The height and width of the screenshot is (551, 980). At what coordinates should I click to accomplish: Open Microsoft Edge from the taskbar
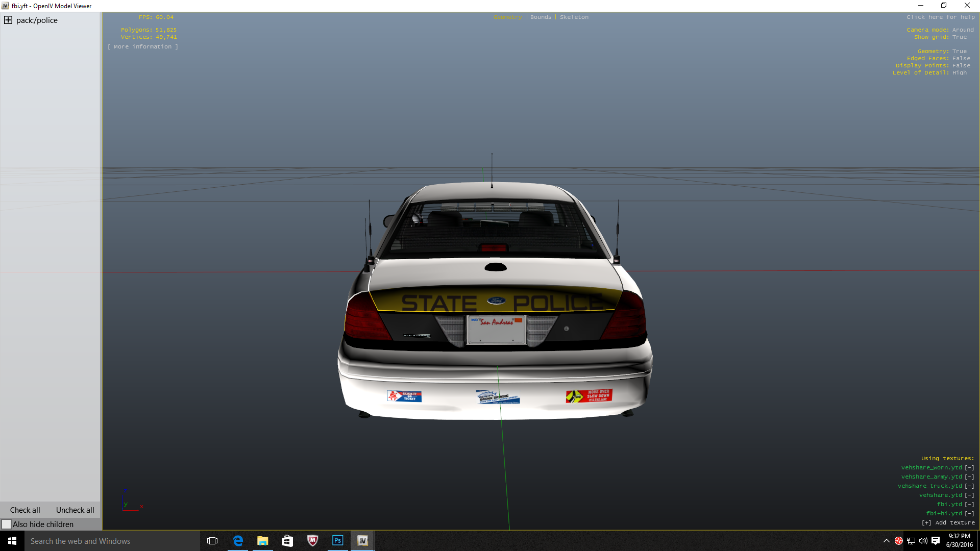click(238, 541)
